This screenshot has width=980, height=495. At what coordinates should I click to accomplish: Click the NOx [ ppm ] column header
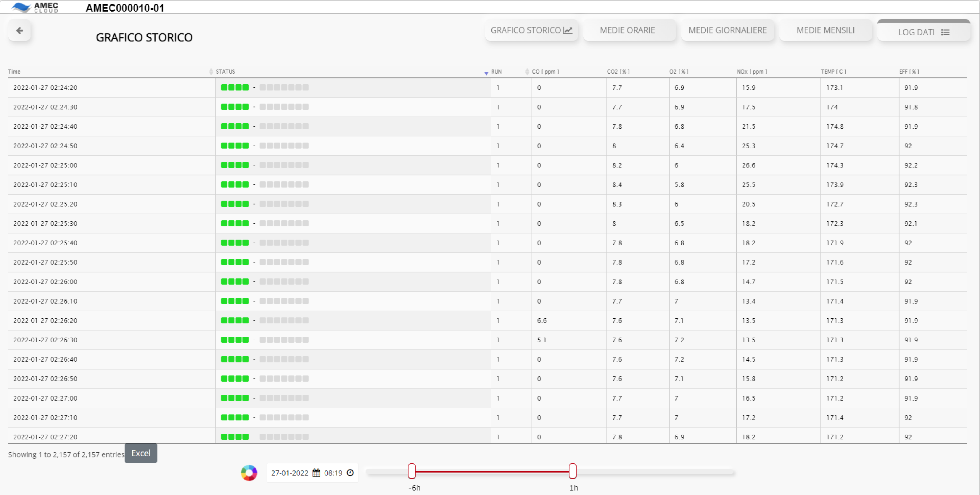point(752,72)
